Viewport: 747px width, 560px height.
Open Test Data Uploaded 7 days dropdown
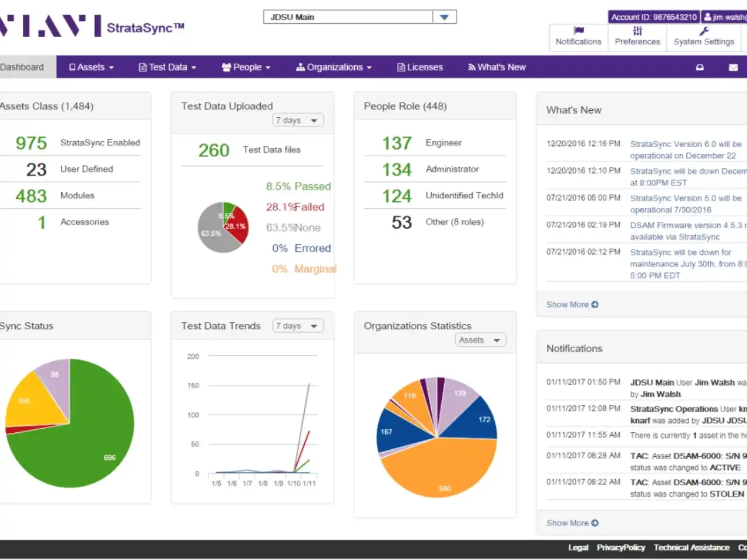[298, 121]
